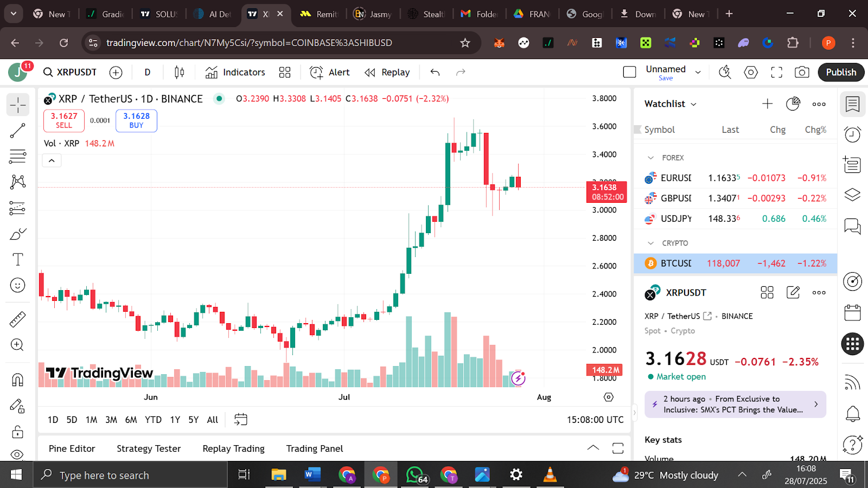
Task: Open go to date calendar
Action: point(240,420)
